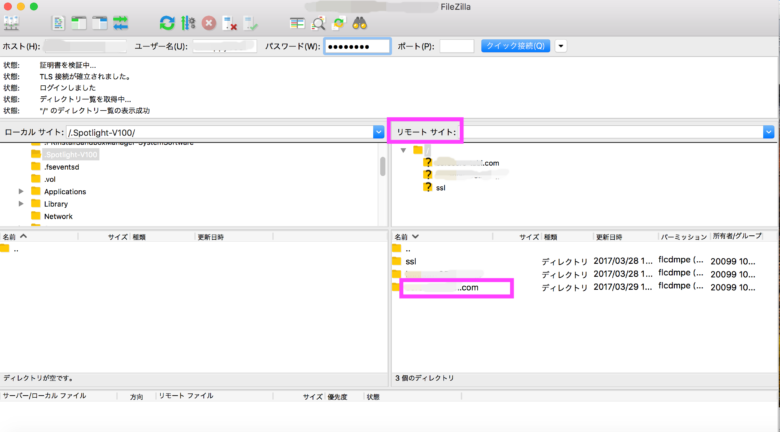780x432 pixels.
Task: Select the .vol folder
Action: pyautogui.click(x=50, y=179)
